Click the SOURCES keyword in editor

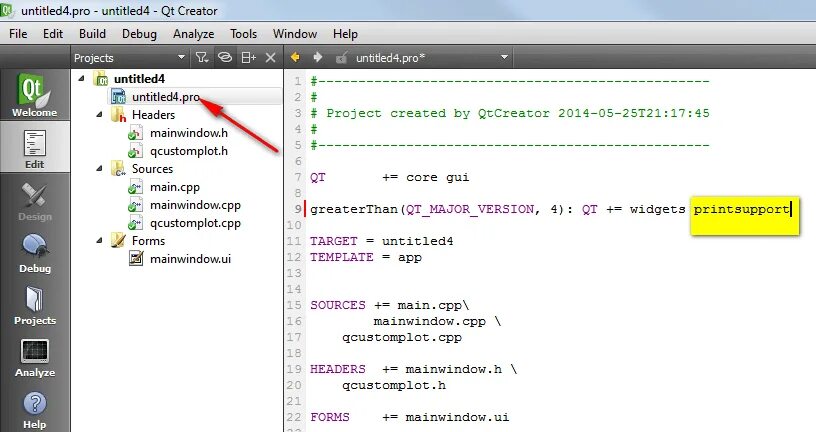pos(338,305)
